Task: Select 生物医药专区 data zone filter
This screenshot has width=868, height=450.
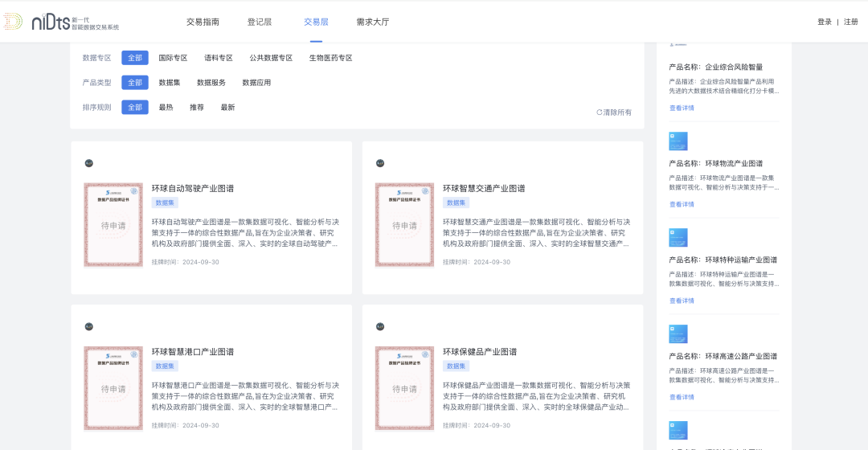Action: click(330, 58)
